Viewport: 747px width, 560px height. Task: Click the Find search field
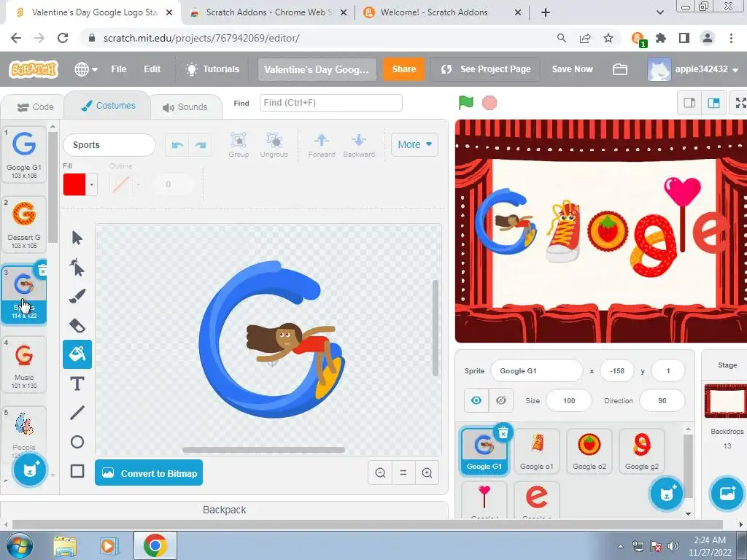point(331,103)
